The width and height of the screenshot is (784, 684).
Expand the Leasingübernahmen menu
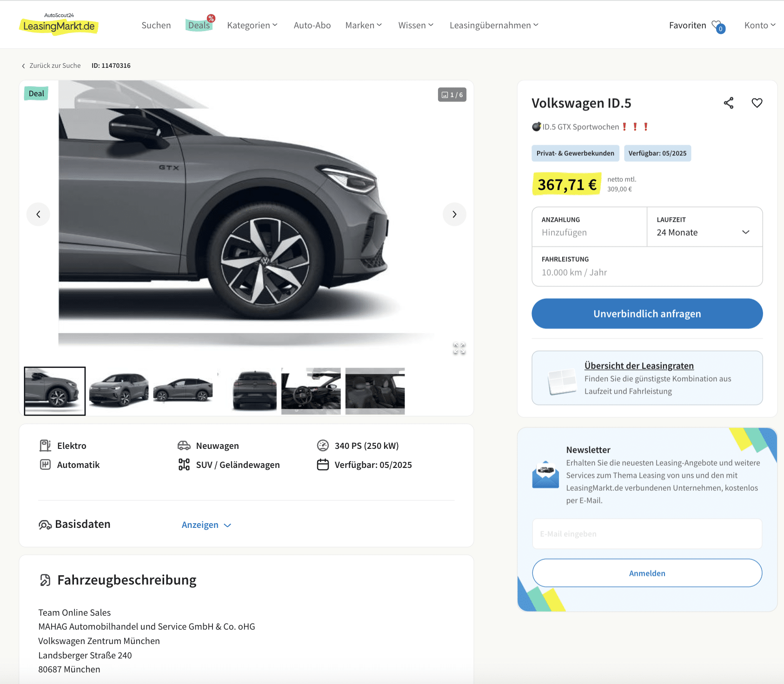click(494, 26)
